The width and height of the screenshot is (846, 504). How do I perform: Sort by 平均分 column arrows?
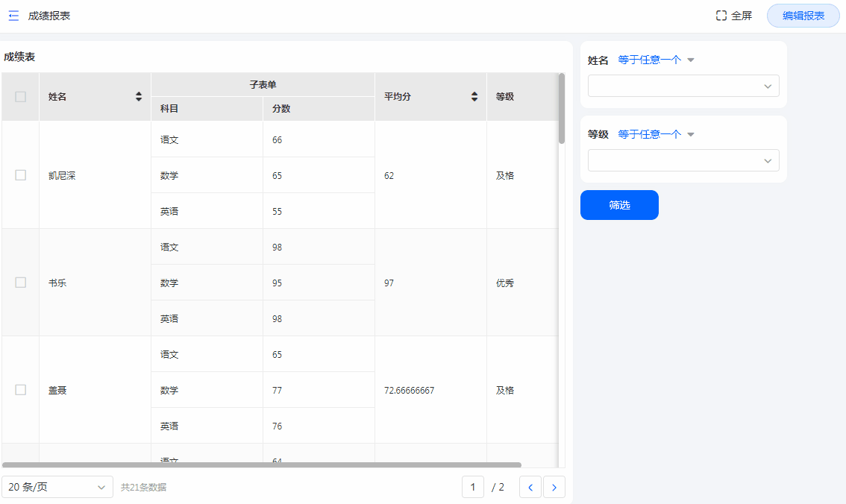click(x=474, y=97)
